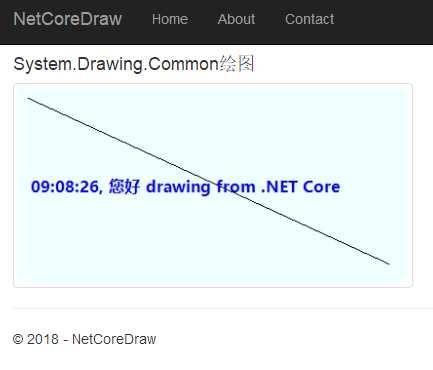Click the generated drawing image
This screenshot has height=370, width=433.
[x=213, y=185]
